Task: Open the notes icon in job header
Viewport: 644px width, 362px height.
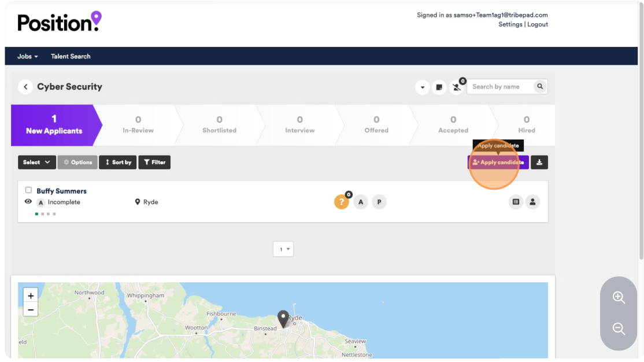Action: (x=439, y=87)
